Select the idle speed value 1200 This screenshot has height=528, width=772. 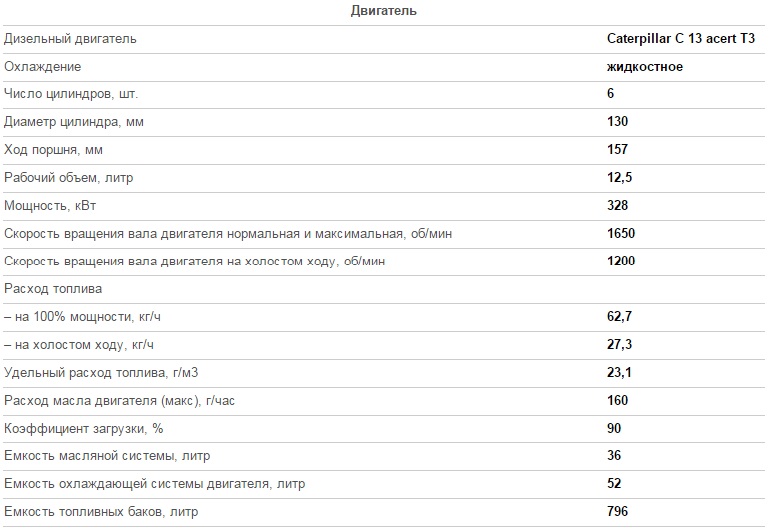tap(621, 261)
